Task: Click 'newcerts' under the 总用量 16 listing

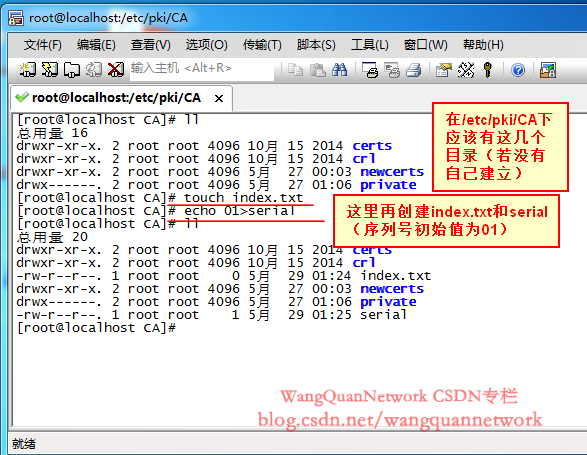Action: coord(392,172)
